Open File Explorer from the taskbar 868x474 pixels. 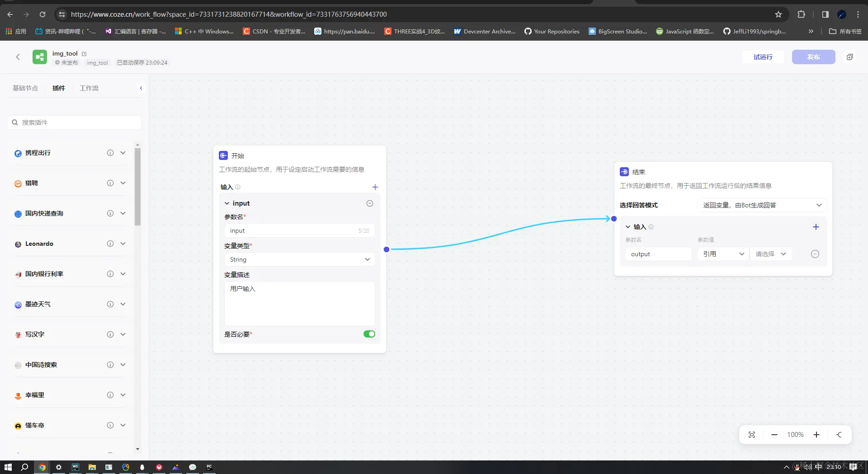(92, 467)
